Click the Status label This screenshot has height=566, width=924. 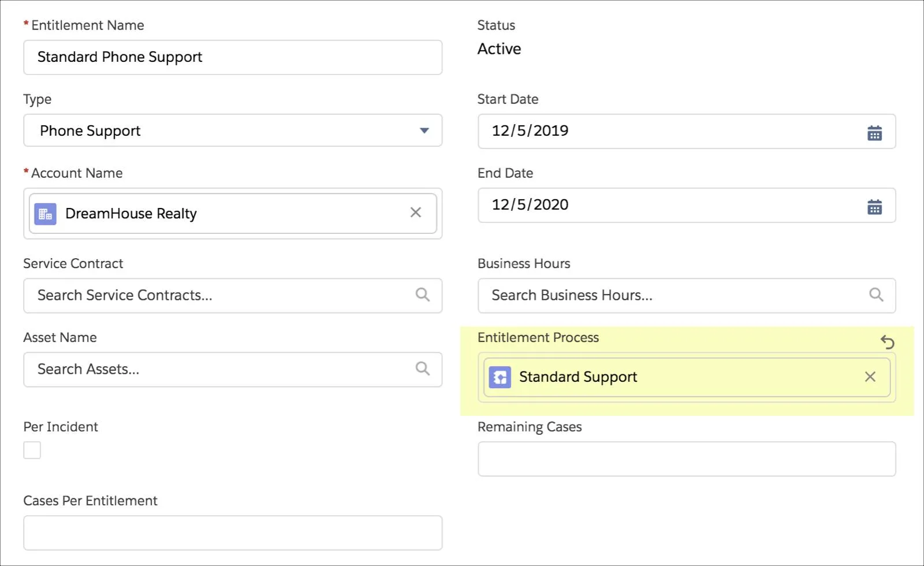496,25
